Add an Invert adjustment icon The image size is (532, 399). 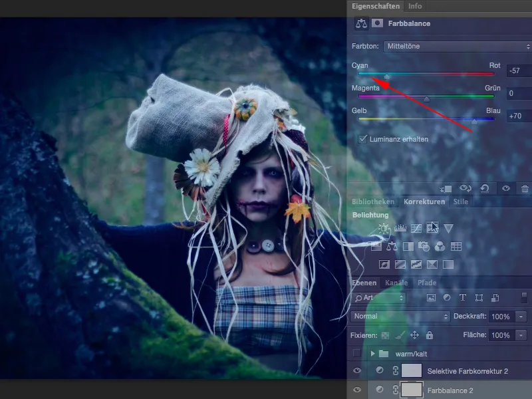(384, 264)
